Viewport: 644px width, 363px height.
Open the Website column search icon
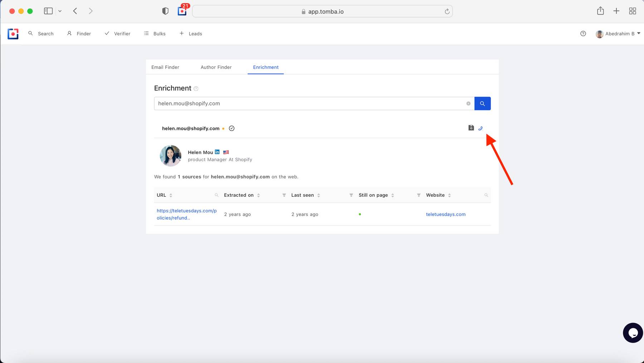coord(486,195)
